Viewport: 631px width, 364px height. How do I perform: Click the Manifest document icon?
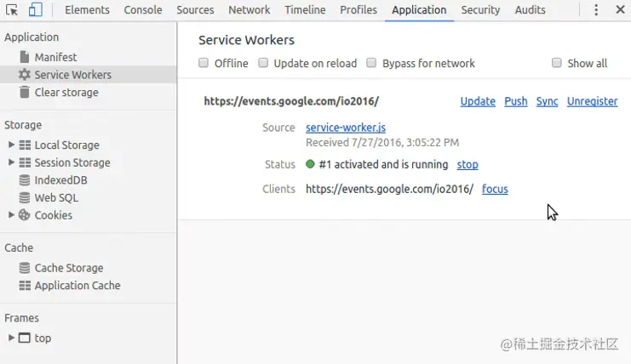click(x=25, y=57)
